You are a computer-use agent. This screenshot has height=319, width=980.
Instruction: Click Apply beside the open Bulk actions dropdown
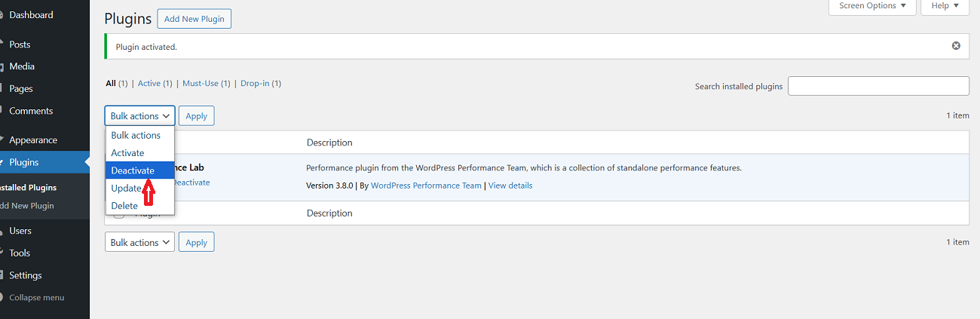[x=197, y=115]
